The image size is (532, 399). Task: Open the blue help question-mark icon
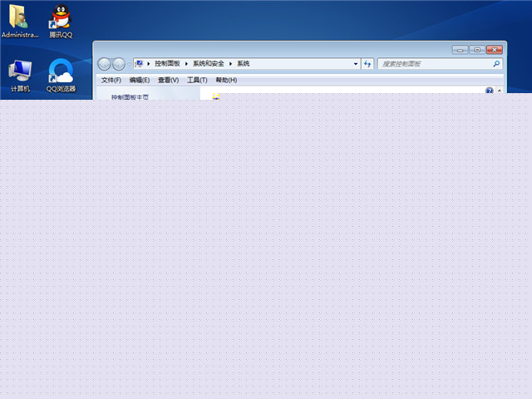click(x=490, y=91)
